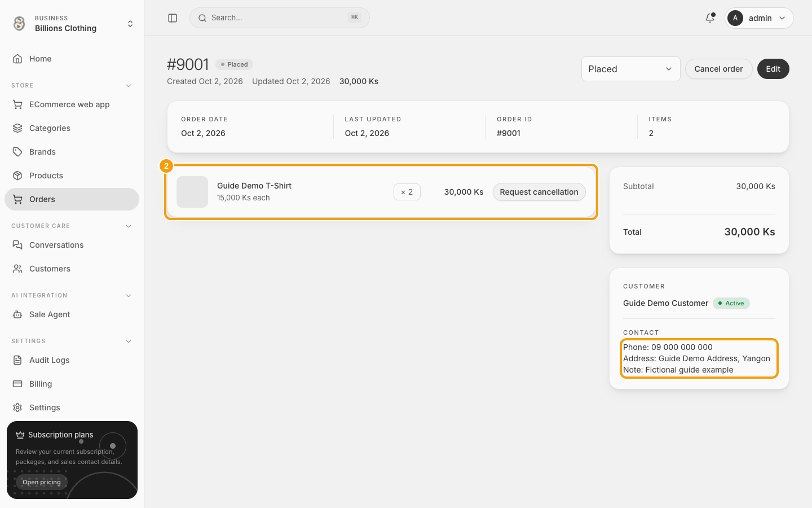Screen dimensions: 812x508
Task: Click the Audit Logs document icon
Action: click(17, 360)
